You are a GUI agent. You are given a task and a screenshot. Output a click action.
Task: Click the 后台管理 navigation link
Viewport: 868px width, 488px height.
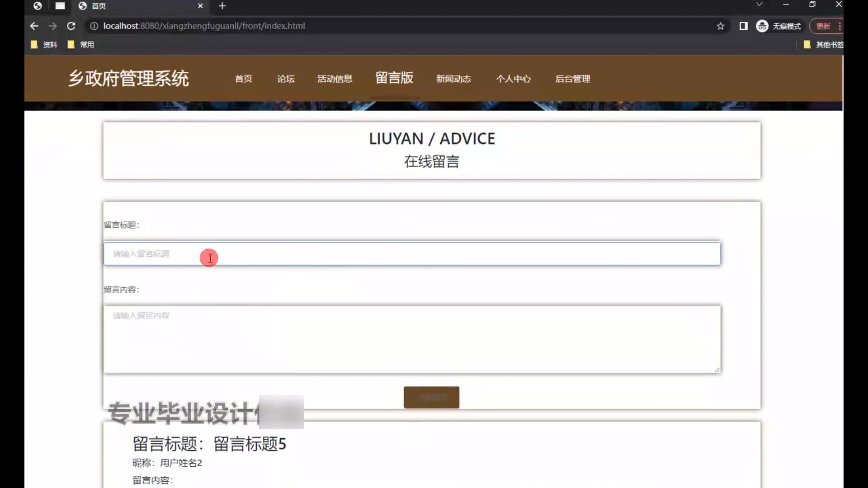pyautogui.click(x=573, y=79)
